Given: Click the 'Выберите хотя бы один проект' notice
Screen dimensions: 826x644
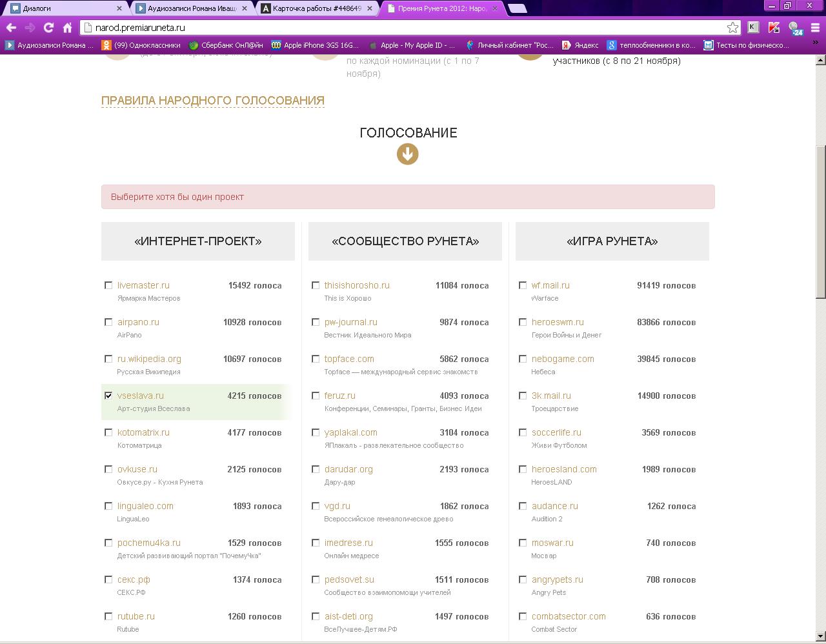Looking at the screenshot, I should pos(408,197).
